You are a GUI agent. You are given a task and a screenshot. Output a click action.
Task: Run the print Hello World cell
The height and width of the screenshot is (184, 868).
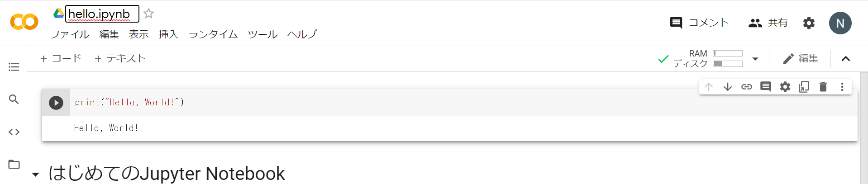56,103
